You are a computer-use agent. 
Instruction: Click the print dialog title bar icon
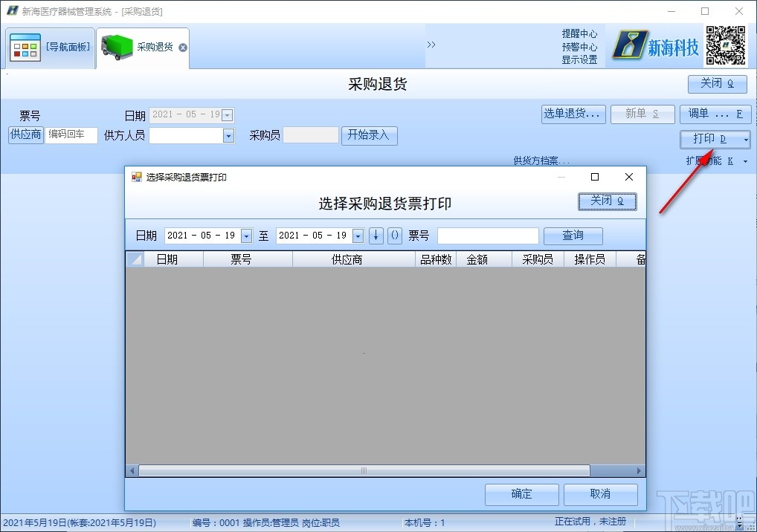click(136, 177)
